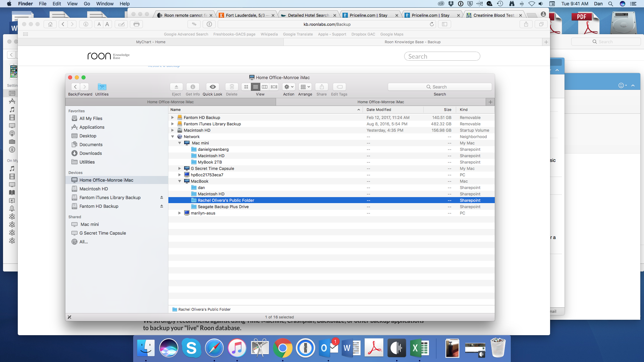
Task: Click the Eject toolbar icon in Finder
Action: 176,87
